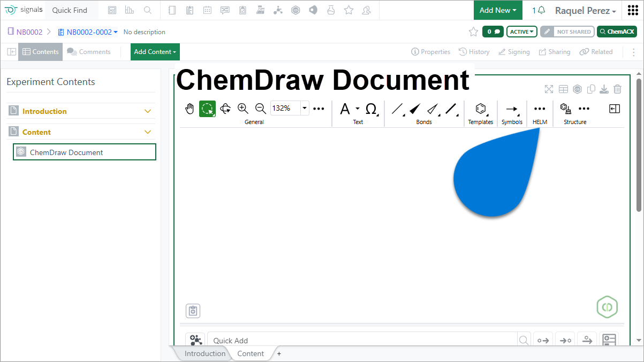Open the ACTIVE status dropdown
644x362 pixels.
pyautogui.click(x=521, y=32)
